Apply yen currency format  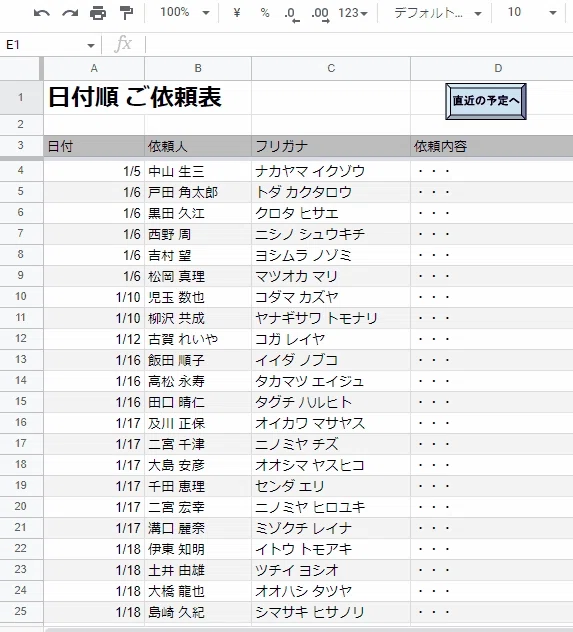237,12
